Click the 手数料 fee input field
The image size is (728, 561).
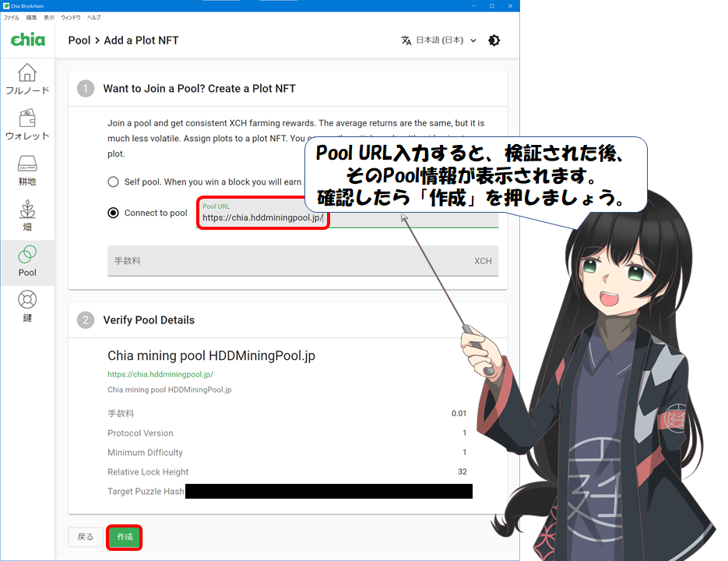(303, 261)
